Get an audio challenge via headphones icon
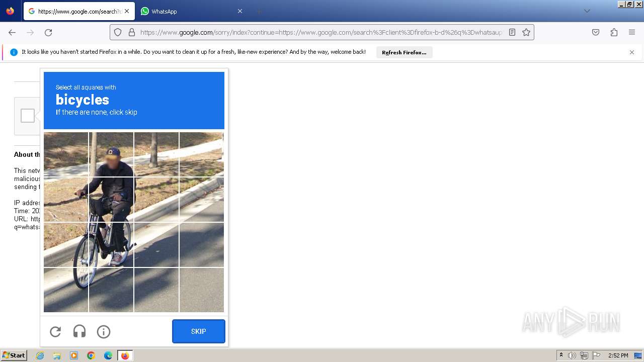Screen dimensions: 644x362 [x=79, y=331]
